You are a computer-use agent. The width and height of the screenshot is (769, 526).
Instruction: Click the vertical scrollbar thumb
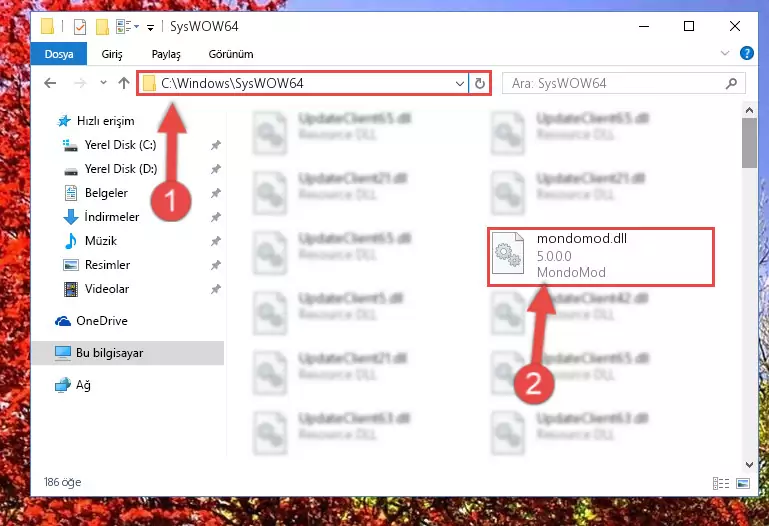pos(749,143)
